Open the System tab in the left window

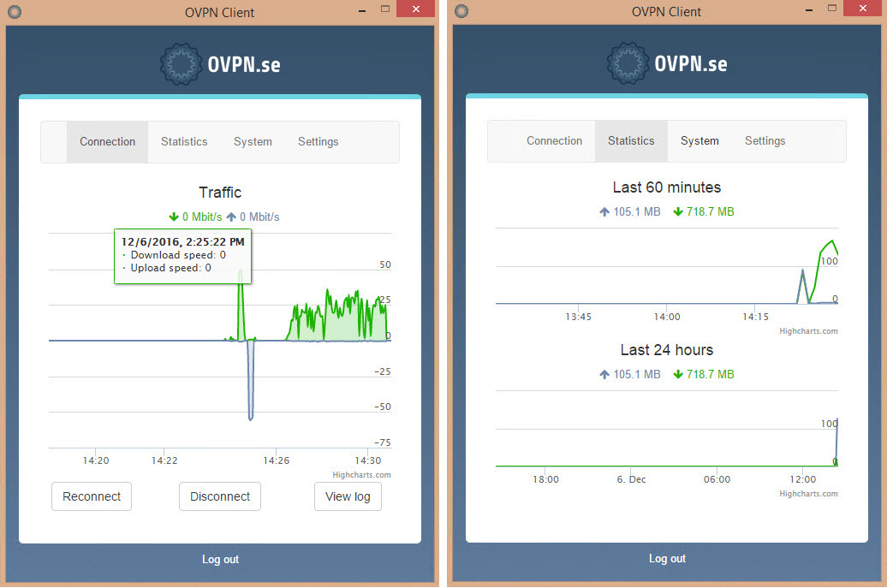coord(253,142)
